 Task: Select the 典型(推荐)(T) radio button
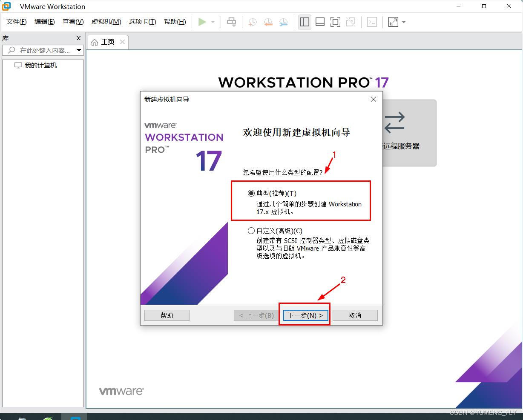coord(251,193)
